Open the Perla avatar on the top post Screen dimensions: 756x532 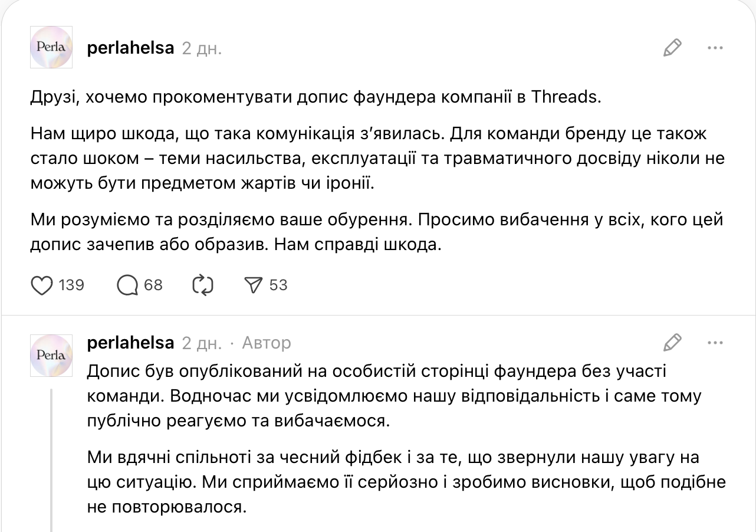51,47
